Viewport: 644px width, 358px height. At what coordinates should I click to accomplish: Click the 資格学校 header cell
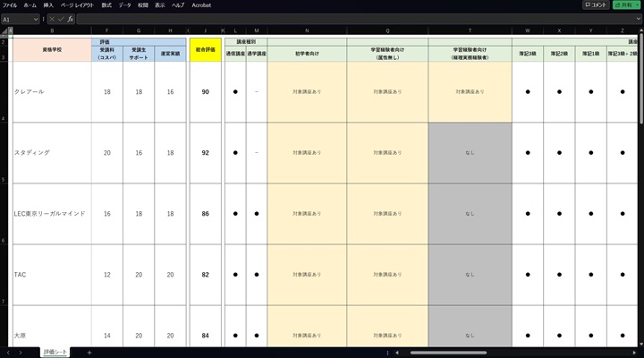(x=52, y=50)
